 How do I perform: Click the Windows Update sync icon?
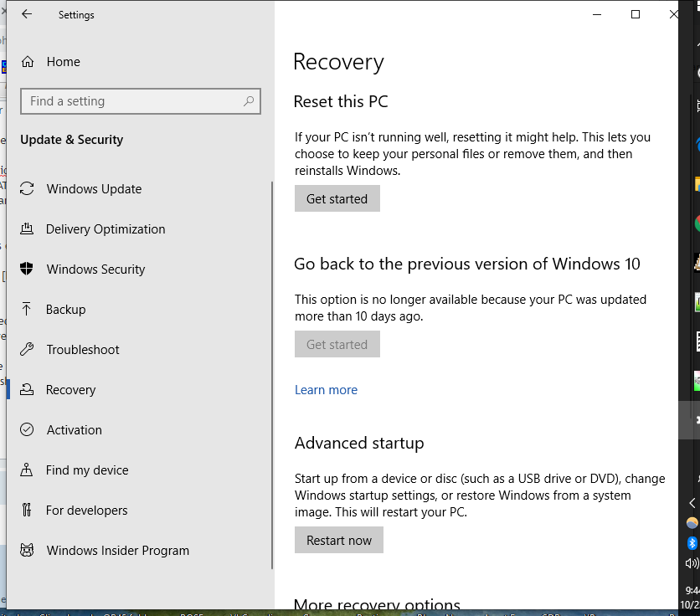(27, 189)
